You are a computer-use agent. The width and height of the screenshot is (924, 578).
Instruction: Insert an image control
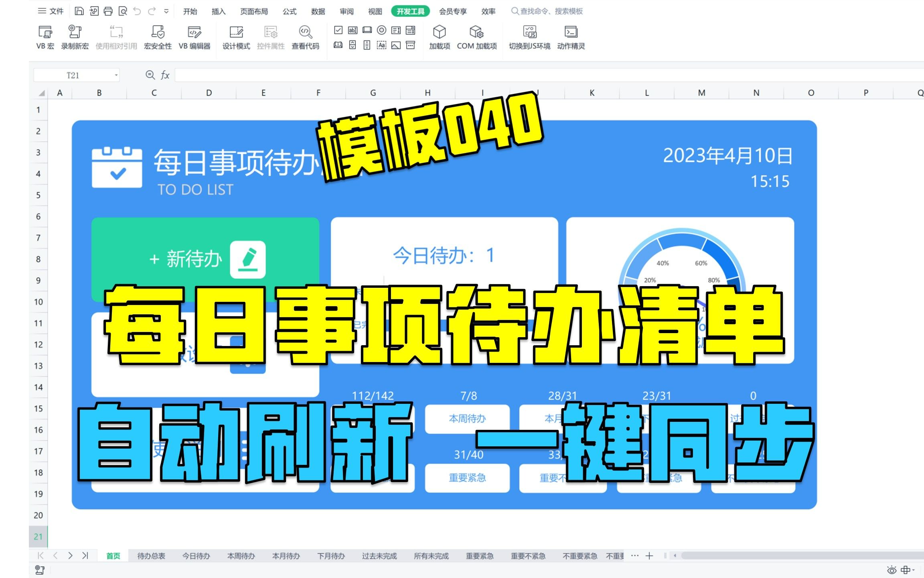pyautogui.click(x=396, y=45)
